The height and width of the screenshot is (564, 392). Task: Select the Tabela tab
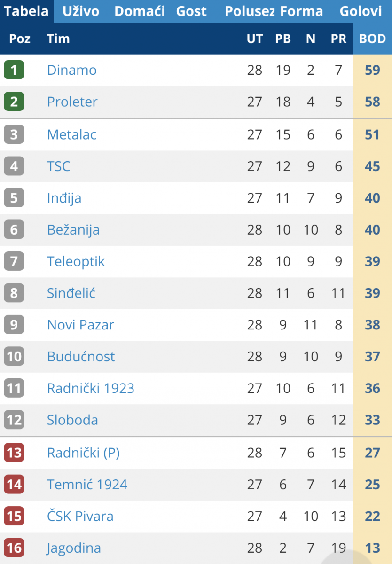click(x=26, y=11)
